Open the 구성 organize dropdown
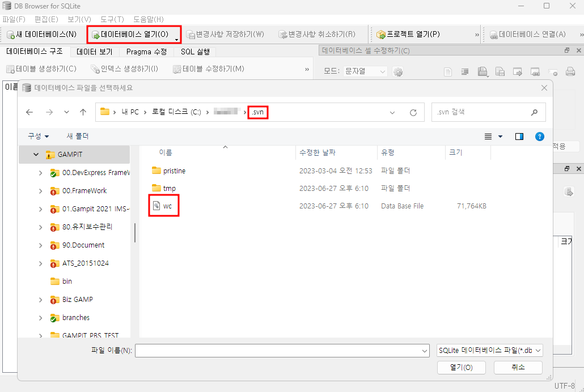The width and height of the screenshot is (584, 392). 39,137
